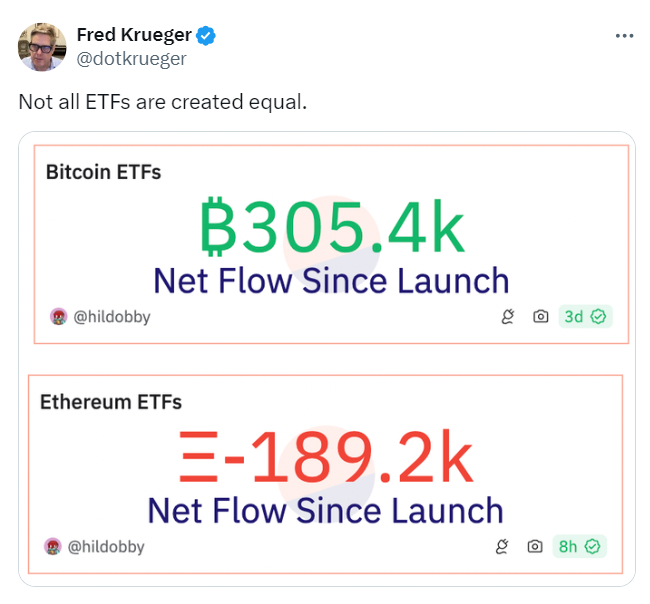650x604 pixels.
Task: Open Fred Krueger's profile picture
Action: click(x=42, y=47)
